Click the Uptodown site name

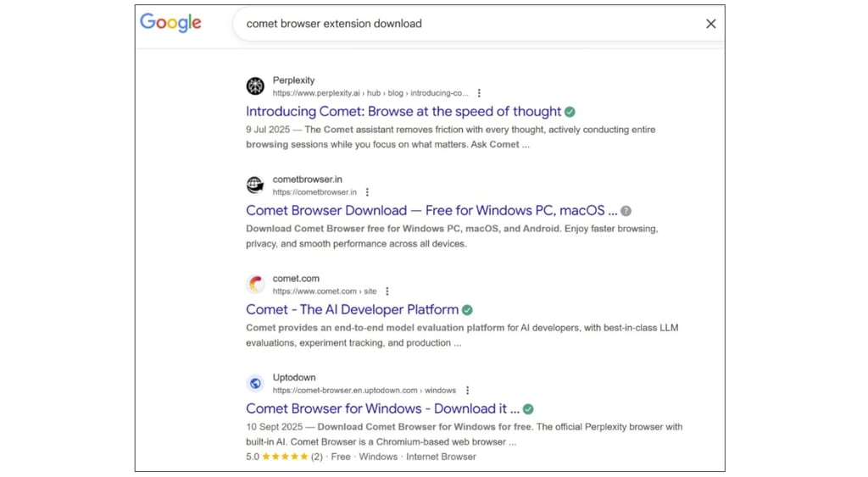[294, 377]
